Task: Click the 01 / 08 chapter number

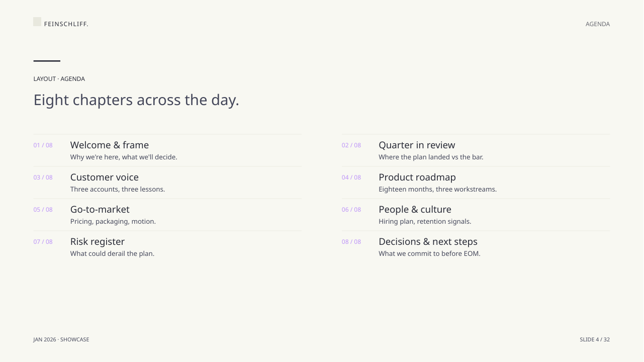Action: point(43,145)
